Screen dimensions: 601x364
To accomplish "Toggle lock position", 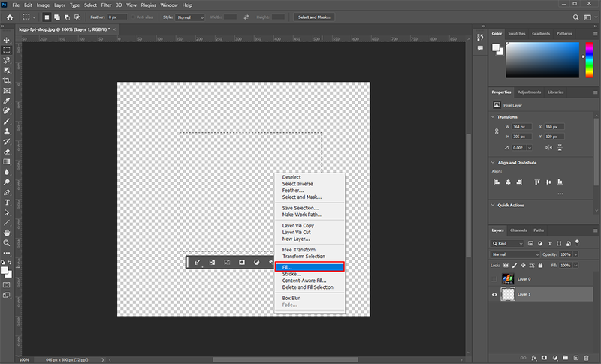I will click(x=523, y=265).
